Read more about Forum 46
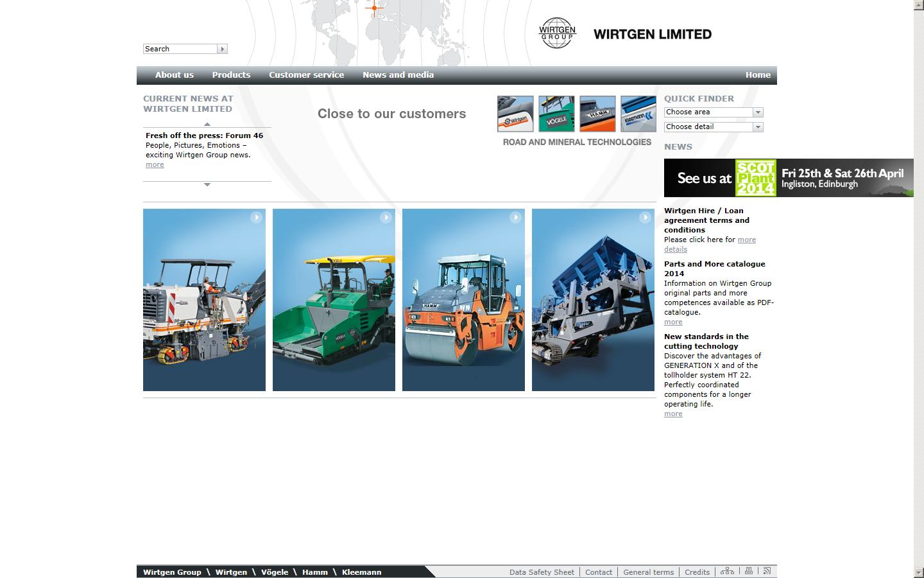 [x=155, y=164]
